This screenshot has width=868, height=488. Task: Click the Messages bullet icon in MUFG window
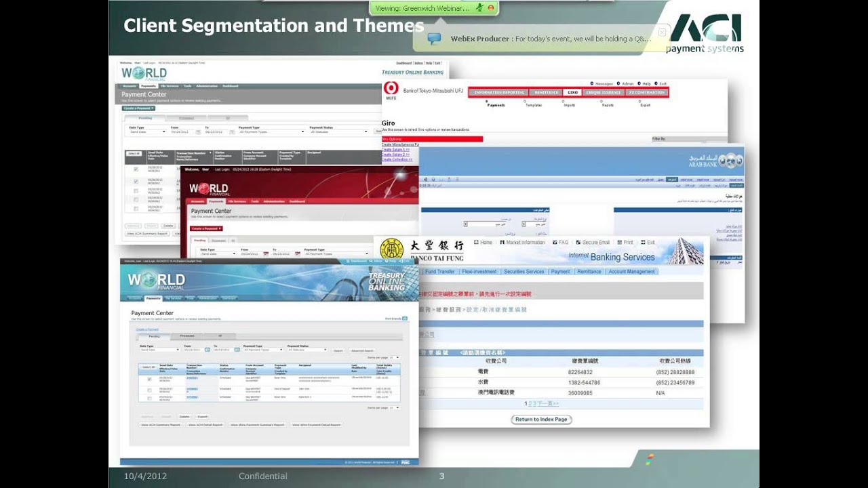592,83
